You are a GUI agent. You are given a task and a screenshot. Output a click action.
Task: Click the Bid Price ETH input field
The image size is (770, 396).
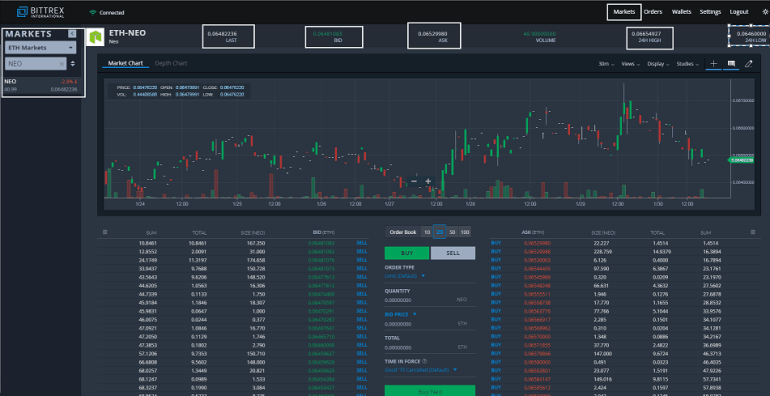click(430, 324)
